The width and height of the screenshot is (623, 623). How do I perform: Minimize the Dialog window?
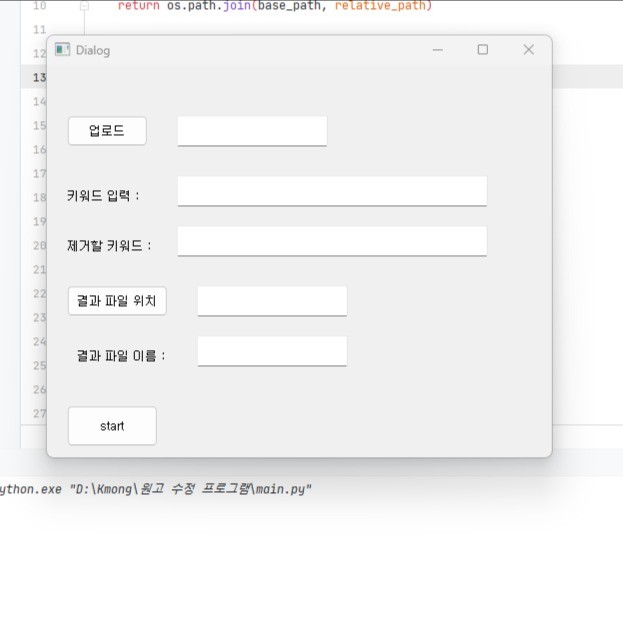(x=437, y=50)
